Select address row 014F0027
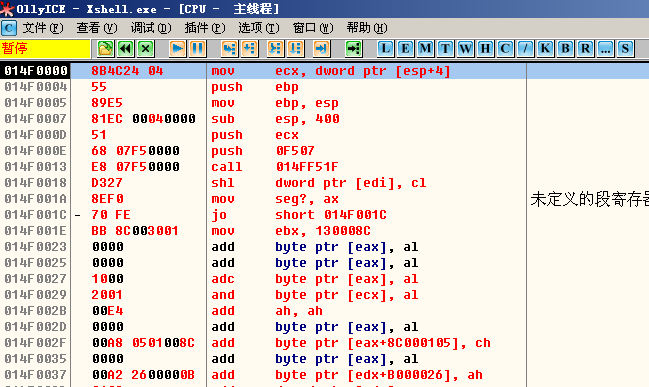 pos(36,279)
